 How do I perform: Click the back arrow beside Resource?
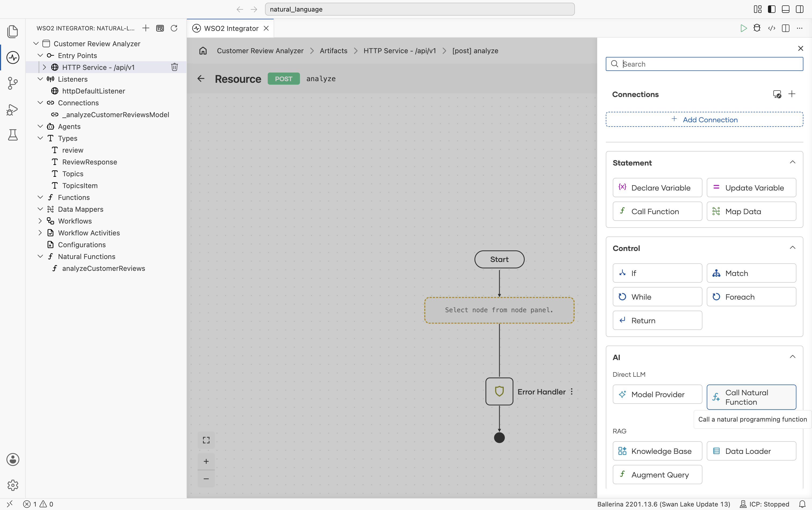tap(201, 78)
